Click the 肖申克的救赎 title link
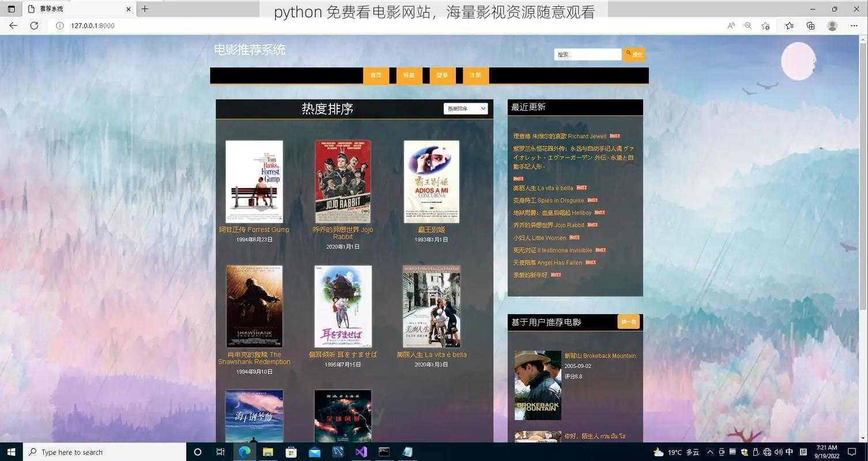This screenshot has width=868, height=461. pyautogui.click(x=254, y=358)
